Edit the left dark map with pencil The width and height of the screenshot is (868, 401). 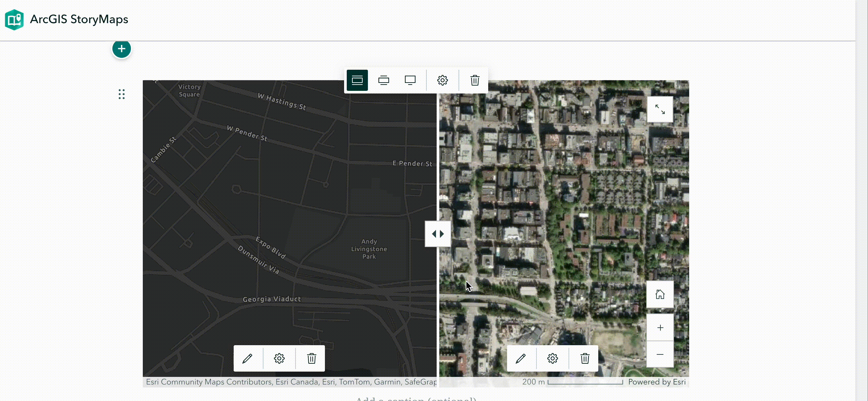[247, 358]
